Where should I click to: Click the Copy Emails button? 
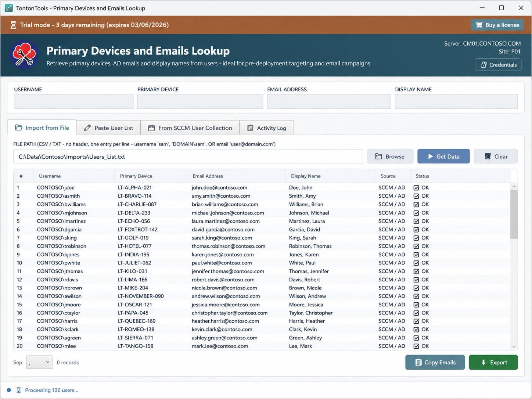(x=435, y=362)
